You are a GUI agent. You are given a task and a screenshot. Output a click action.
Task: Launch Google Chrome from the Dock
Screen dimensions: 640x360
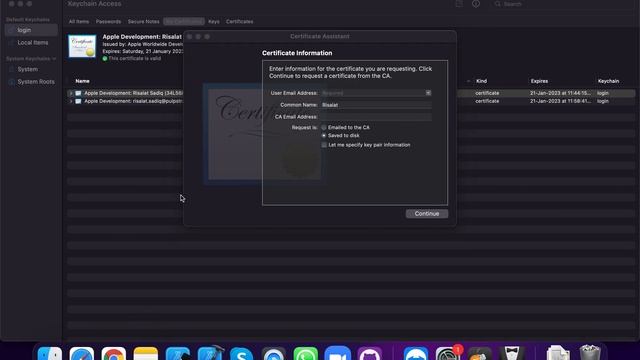(x=113, y=353)
